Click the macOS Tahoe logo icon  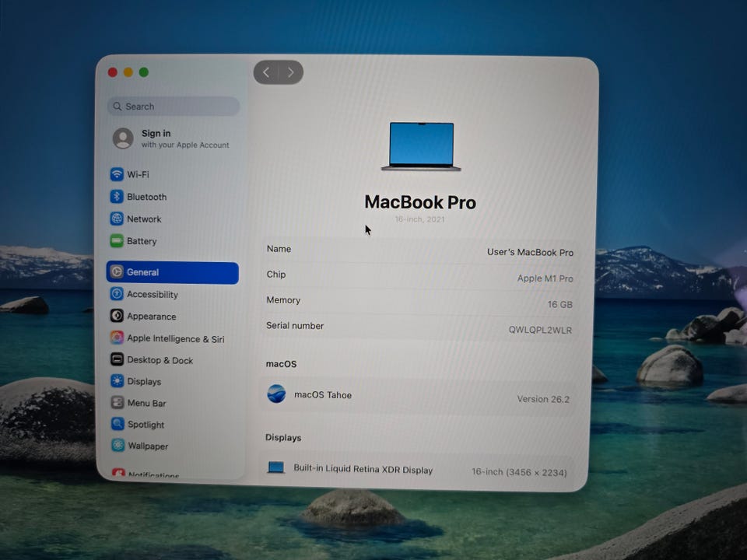[276, 394]
